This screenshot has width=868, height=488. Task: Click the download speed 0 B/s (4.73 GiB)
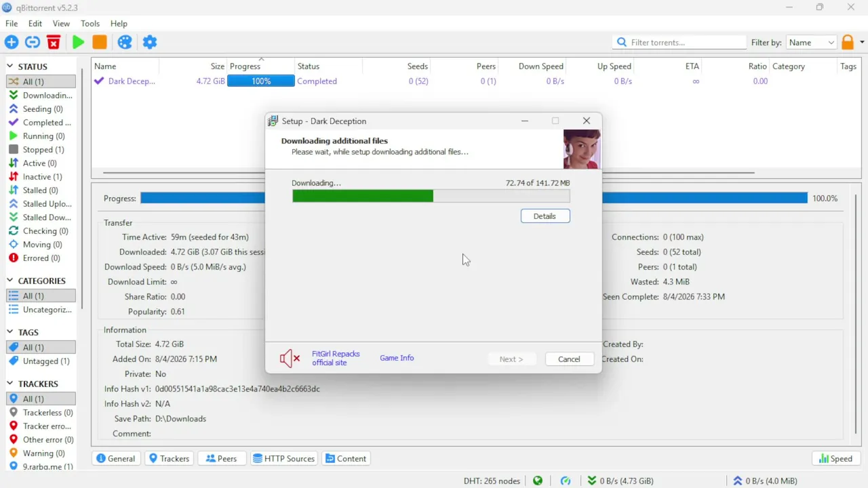pos(620,481)
